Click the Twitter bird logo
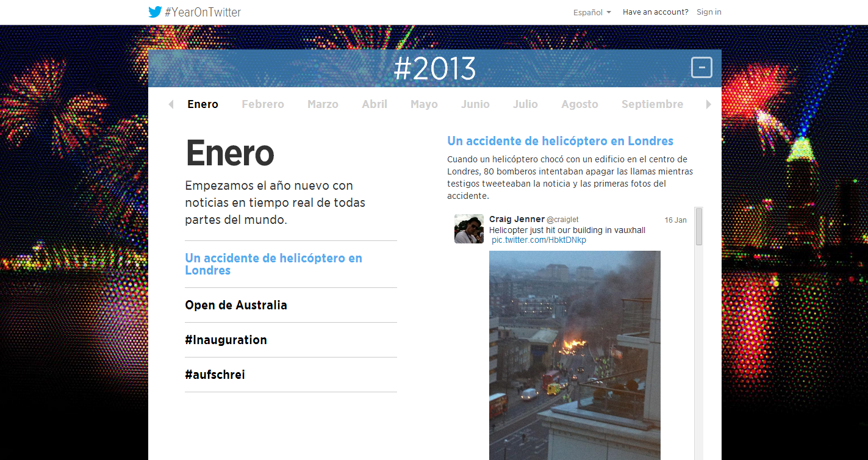The image size is (868, 460). coord(155,12)
